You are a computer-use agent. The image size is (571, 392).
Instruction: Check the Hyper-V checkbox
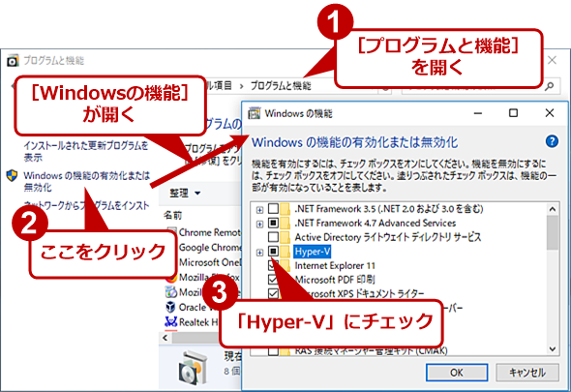tap(273, 251)
